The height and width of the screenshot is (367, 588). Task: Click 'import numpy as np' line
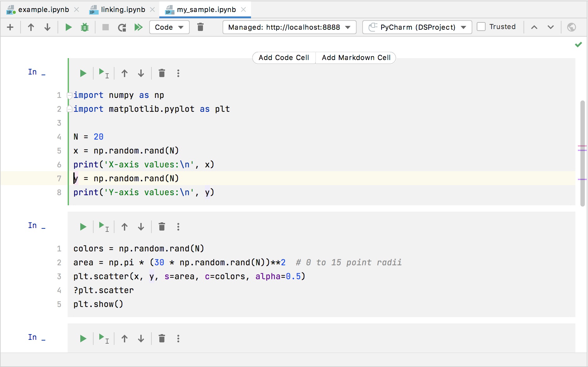point(119,95)
